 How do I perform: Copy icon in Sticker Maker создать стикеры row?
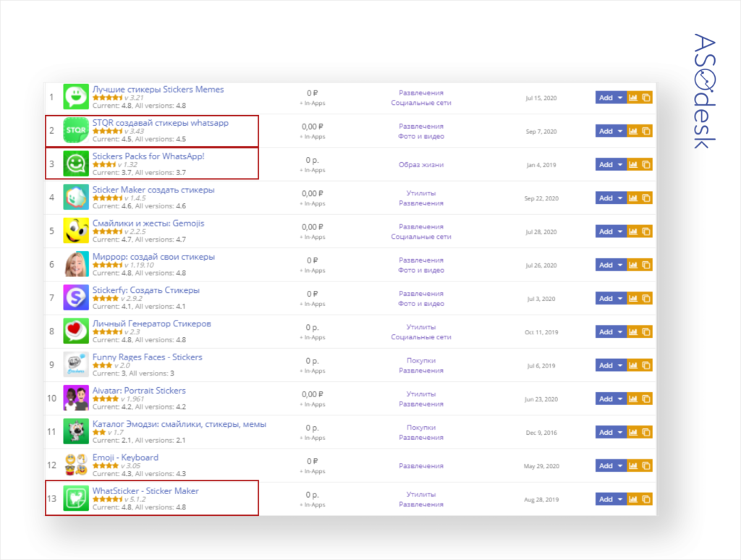tap(646, 198)
